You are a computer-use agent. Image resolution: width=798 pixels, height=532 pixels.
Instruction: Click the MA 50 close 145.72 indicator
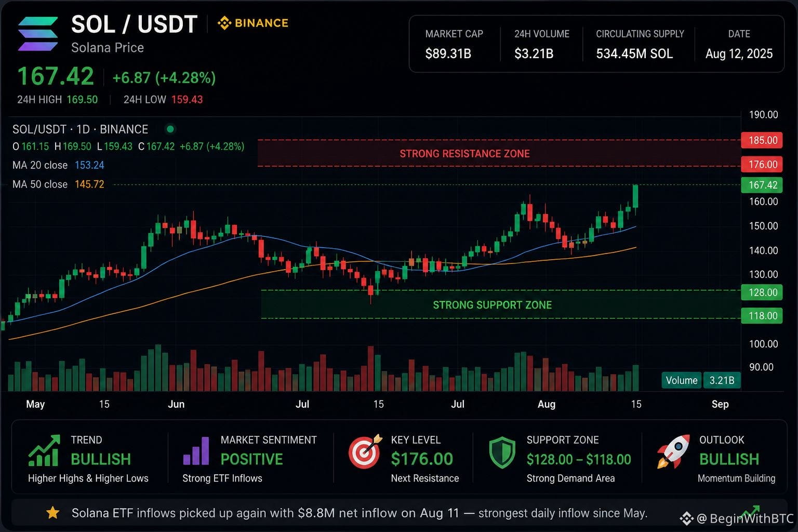[x=58, y=184]
